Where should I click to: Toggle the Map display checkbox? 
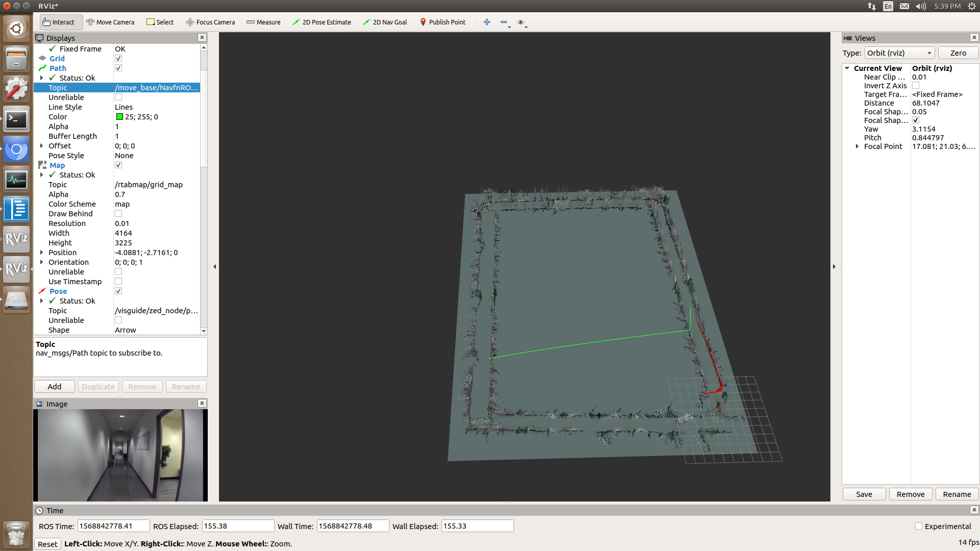tap(118, 165)
